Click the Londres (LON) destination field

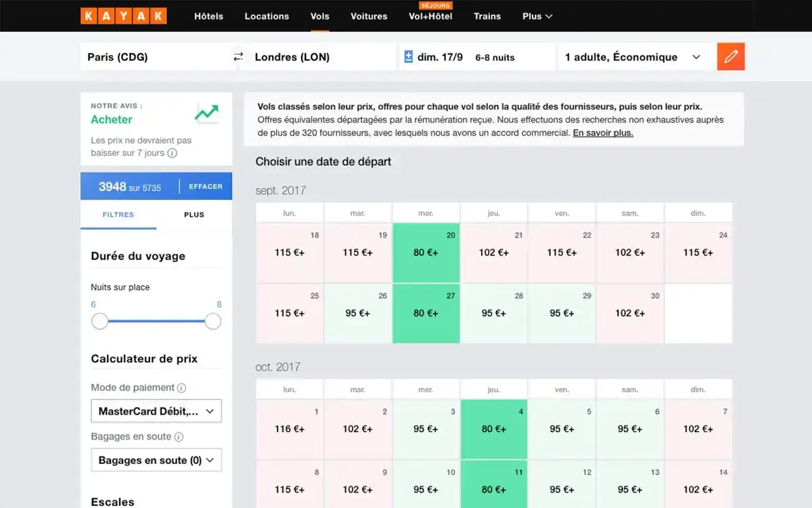pyautogui.click(x=321, y=57)
